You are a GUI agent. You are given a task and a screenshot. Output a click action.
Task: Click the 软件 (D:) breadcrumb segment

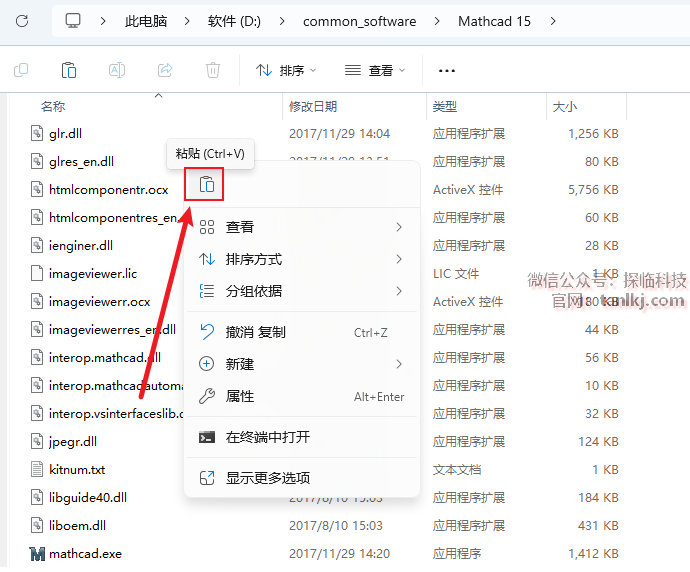(234, 21)
